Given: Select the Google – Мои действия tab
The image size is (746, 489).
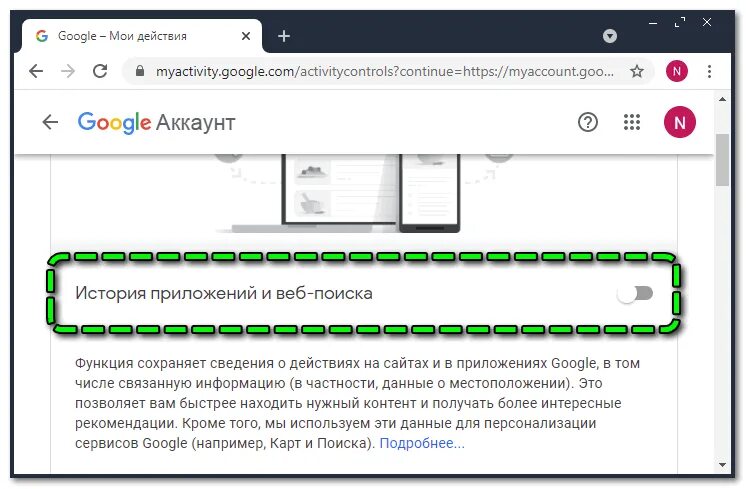Looking at the screenshot, I should pos(141,36).
